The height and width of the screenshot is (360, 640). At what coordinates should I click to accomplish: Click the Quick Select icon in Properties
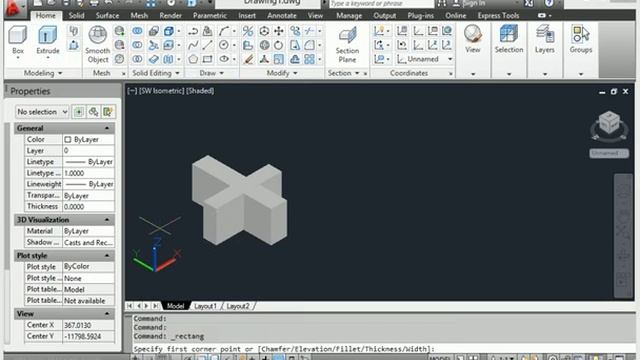pyautogui.click(x=108, y=111)
